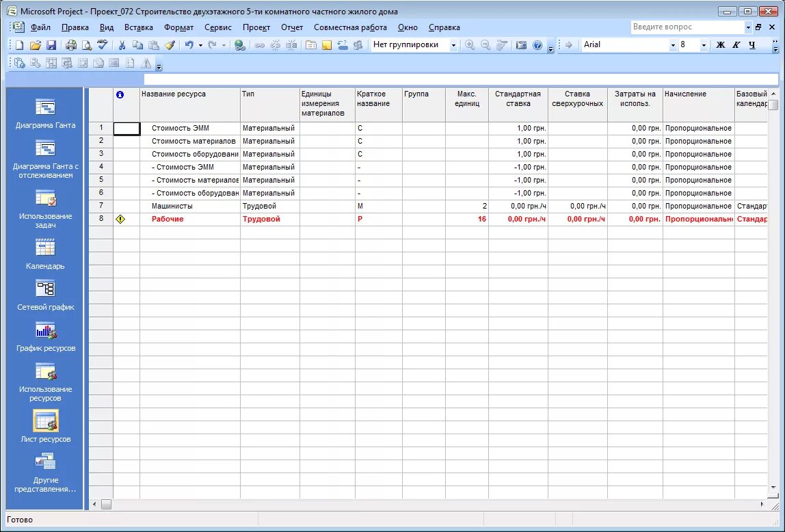This screenshot has width=785, height=532.
Task: Open the Сервис menu
Action: click(218, 27)
